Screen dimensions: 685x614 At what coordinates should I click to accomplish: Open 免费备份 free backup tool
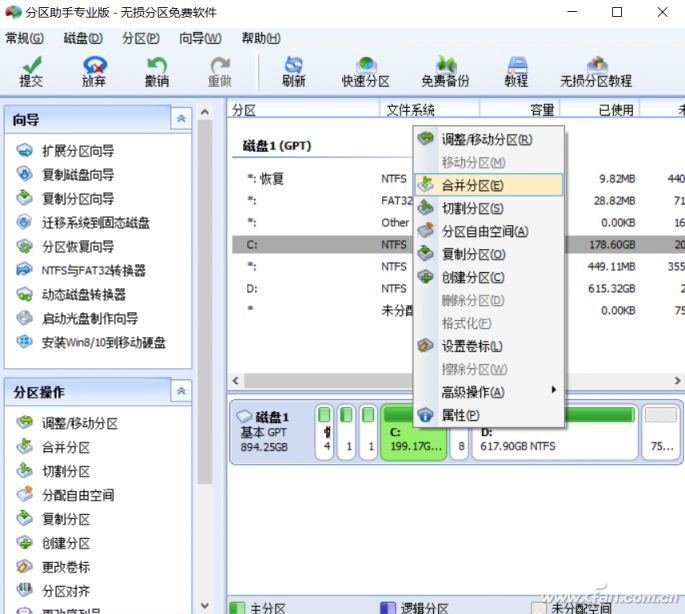pos(445,72)
